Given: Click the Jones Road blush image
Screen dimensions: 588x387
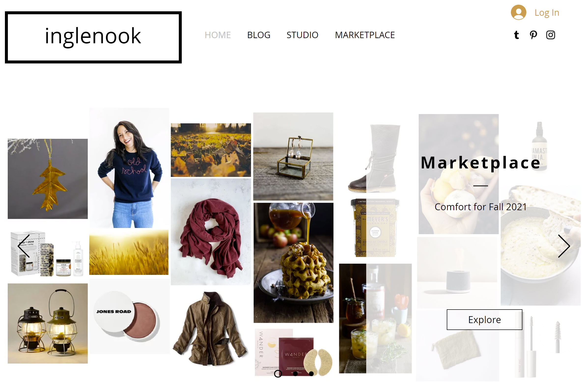Looking at the screenshot, I should click(129, 316).
